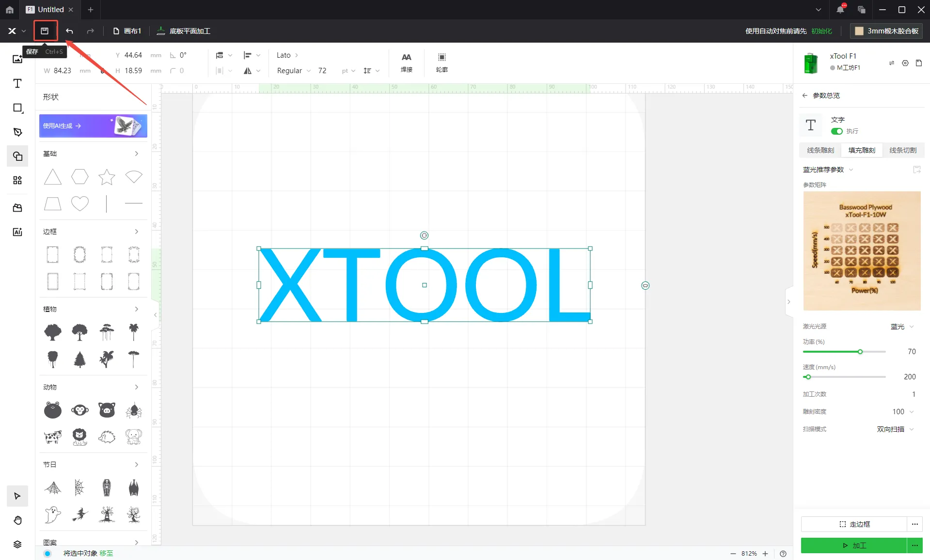
Task: Select the pen vector tool
Action: point(17,132)
